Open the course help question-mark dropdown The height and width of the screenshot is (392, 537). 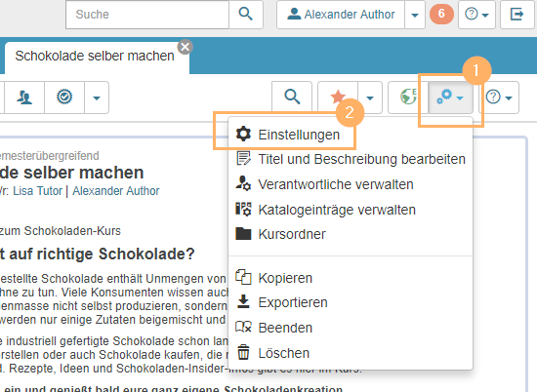[x=499, y=98]
